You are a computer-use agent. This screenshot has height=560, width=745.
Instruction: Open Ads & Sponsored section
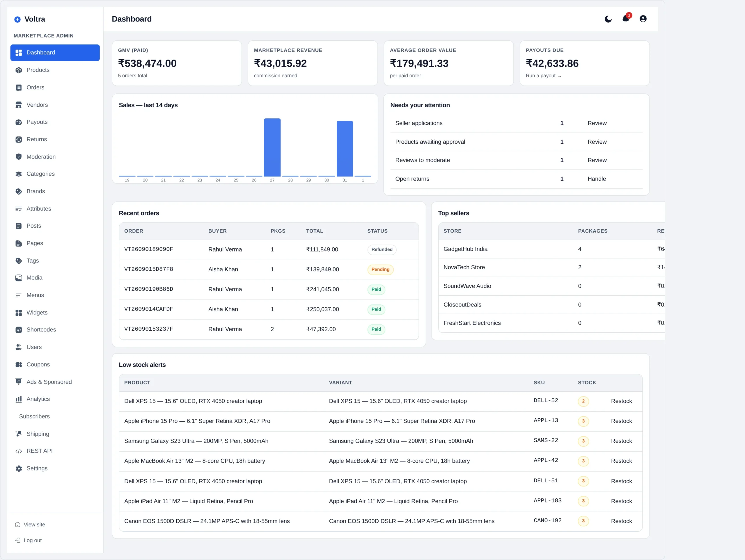click(x=55, y=382)
